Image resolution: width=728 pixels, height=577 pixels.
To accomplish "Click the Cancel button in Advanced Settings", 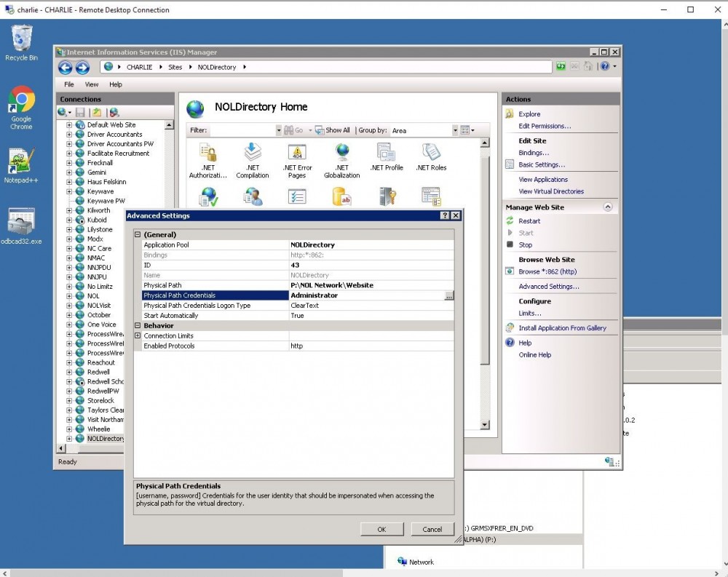I will (x=432, y=529).
